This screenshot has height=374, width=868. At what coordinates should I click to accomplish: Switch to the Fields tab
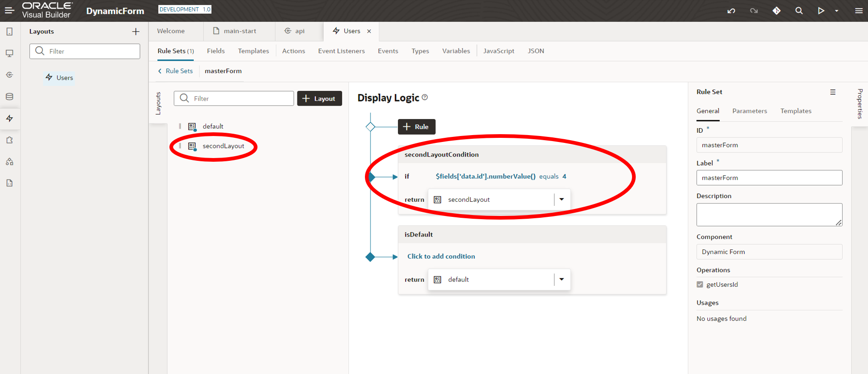click(x=216, y=51)
